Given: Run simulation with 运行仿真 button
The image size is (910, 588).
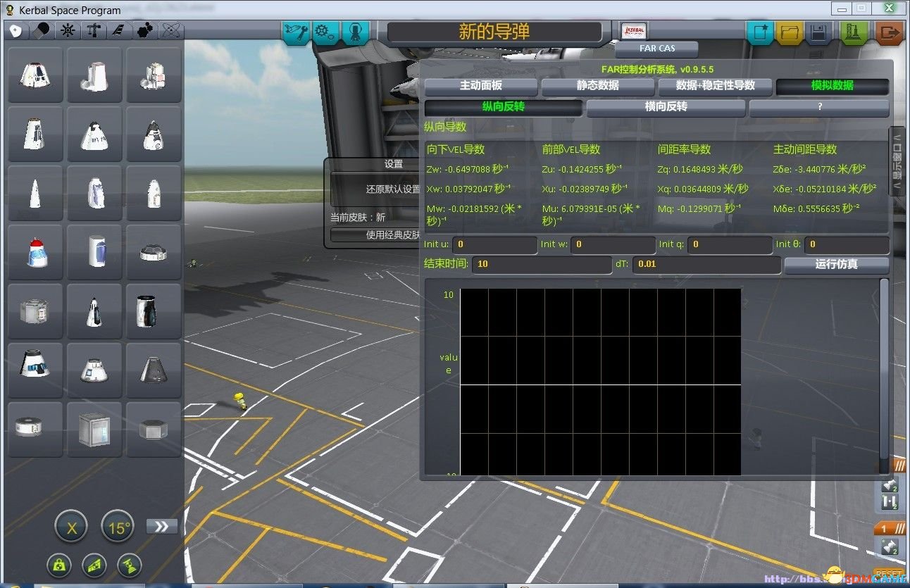Looking at the screenshot, I should [837, 265].
